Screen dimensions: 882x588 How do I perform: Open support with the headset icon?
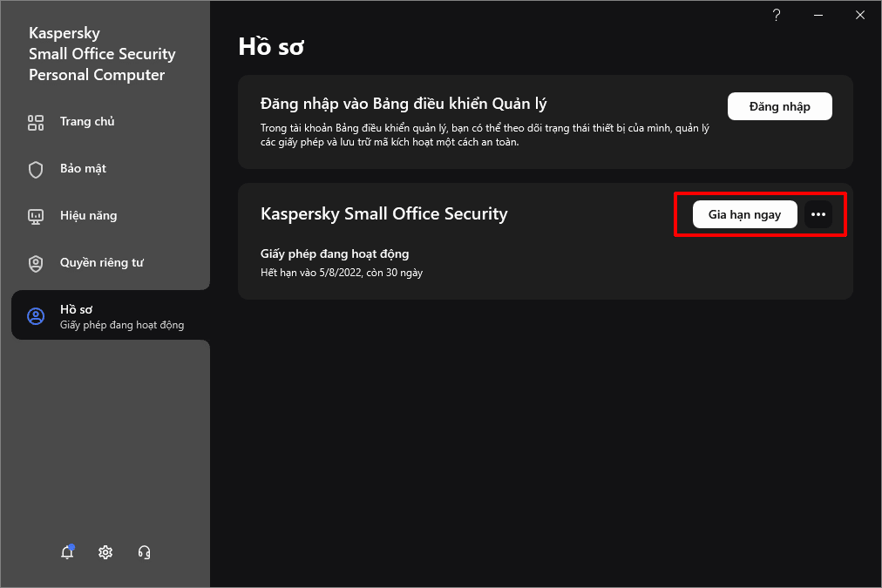pos(145,552)
